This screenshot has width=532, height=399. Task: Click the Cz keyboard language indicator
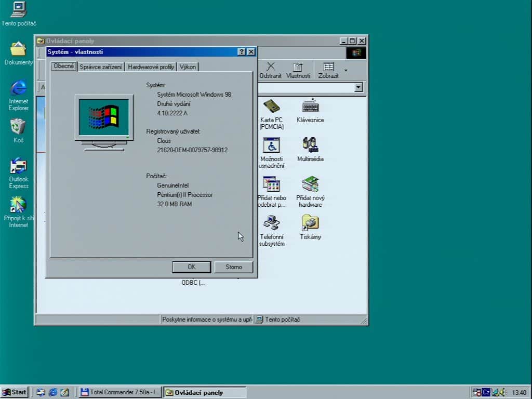coord(486,393)
